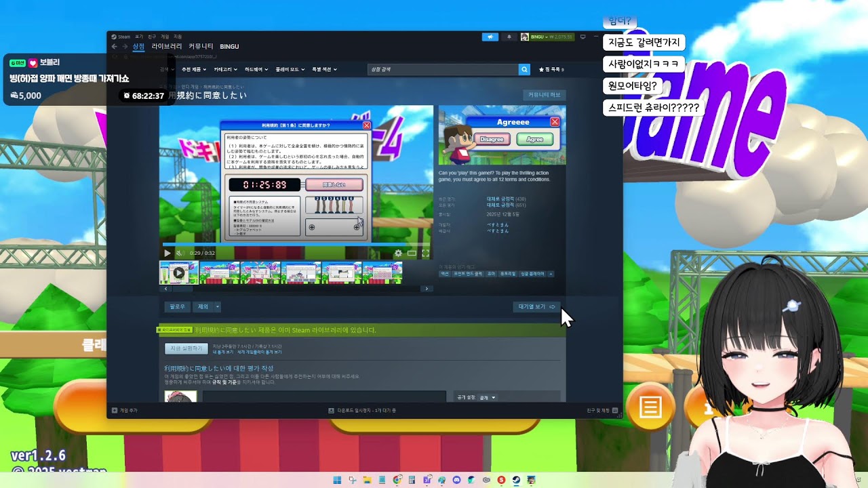Open the 게임 menu
The width and height of the screenshot is (868, 488).
click(x=165, y=37)
